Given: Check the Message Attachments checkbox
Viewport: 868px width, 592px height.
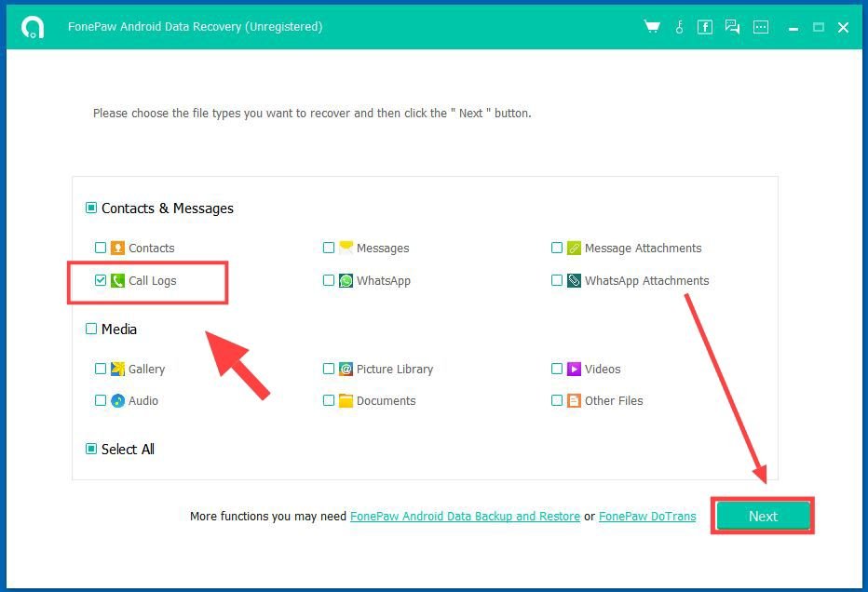Looking at the screenshot, I should [x=557, y=248].
